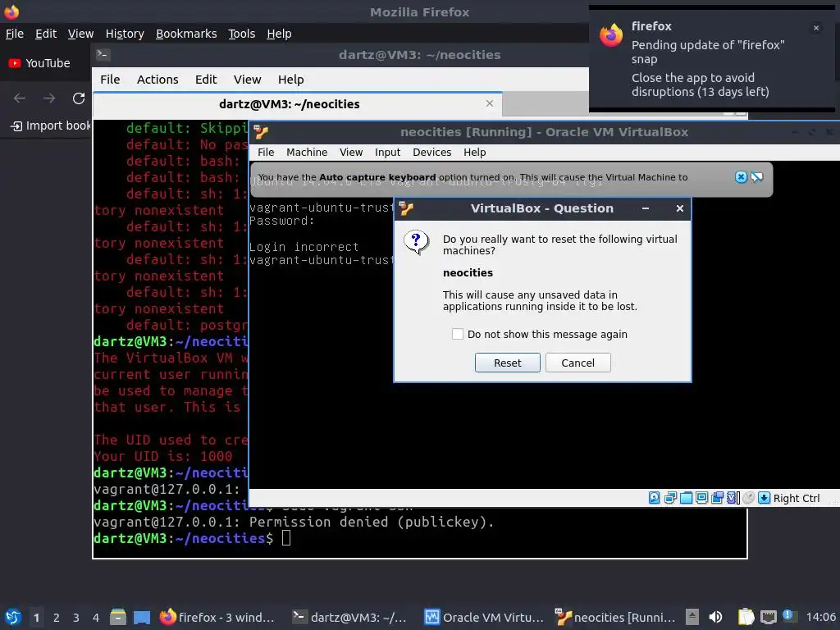Click display settings icon in VirtualBox status bar
This screenshot has height=630, width=840.
tap(702, 498)
